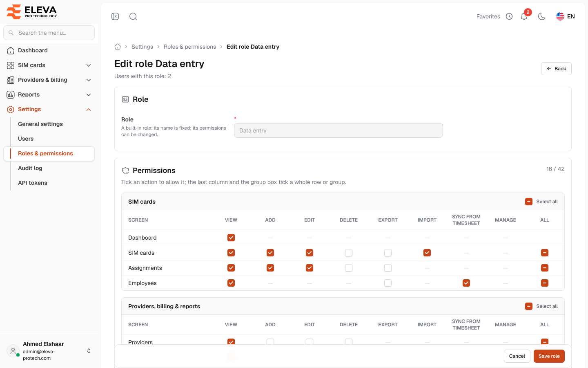588x368 pixels.
Task: Expand the SIM cards sidebar menu chevron
Action: [x=89, y=65]
